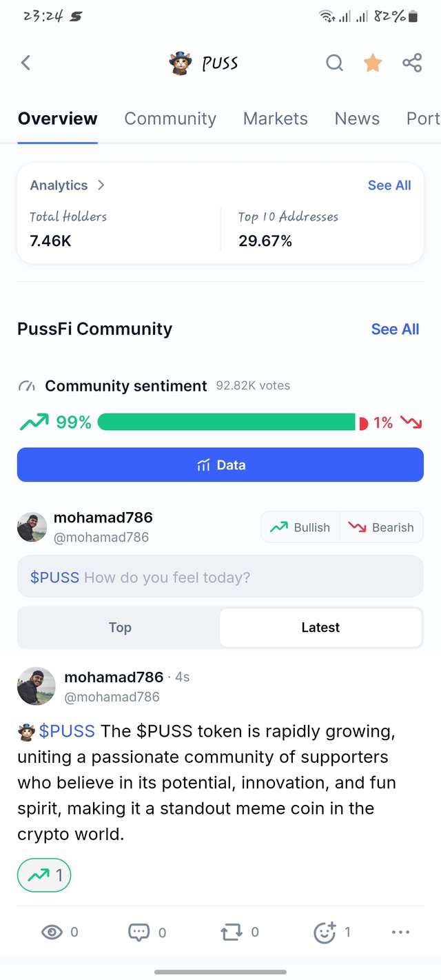
Task: Click the PUSS cat logo in header
Action: coord(181,63)
